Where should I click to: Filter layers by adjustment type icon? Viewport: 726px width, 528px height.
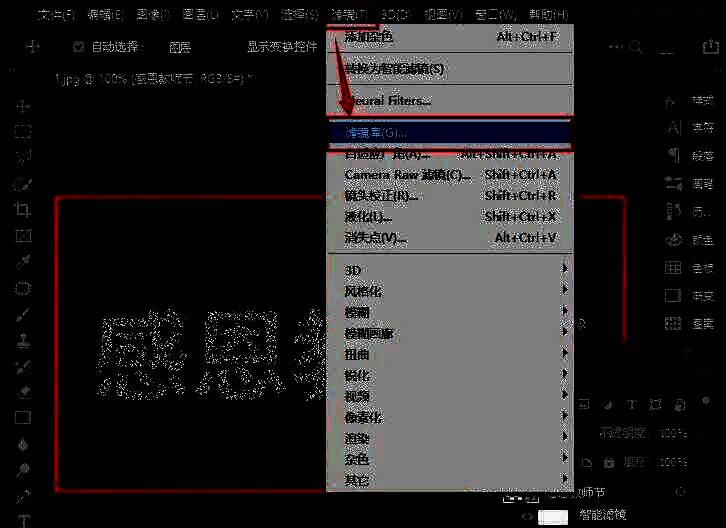point(608,405)
